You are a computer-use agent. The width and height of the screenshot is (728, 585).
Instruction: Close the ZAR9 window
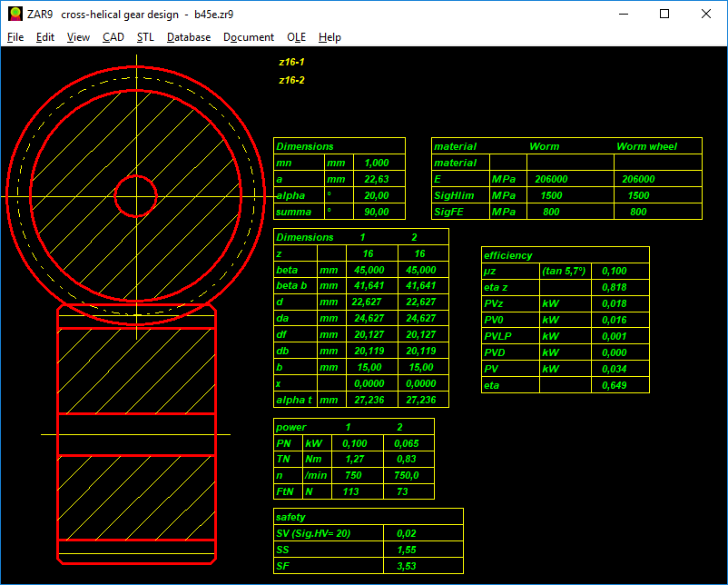[x=706, y=15]
